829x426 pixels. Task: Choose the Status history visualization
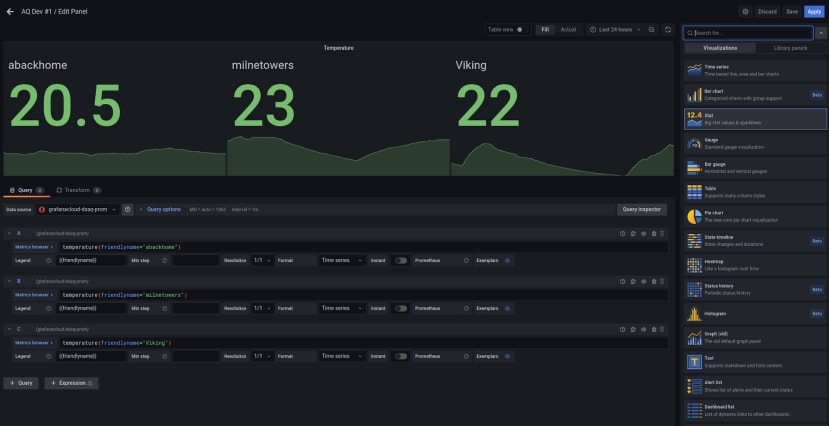(755, 289)
